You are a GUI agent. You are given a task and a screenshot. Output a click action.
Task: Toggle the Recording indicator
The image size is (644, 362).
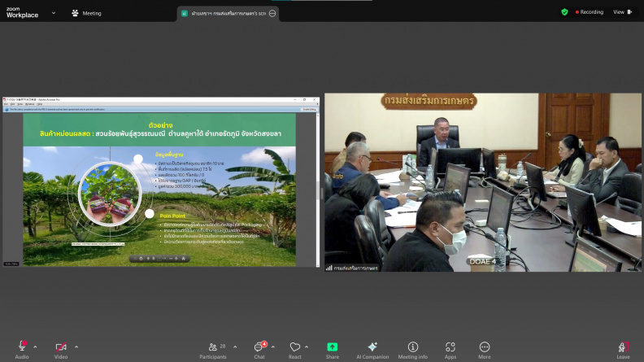(590, 12)
